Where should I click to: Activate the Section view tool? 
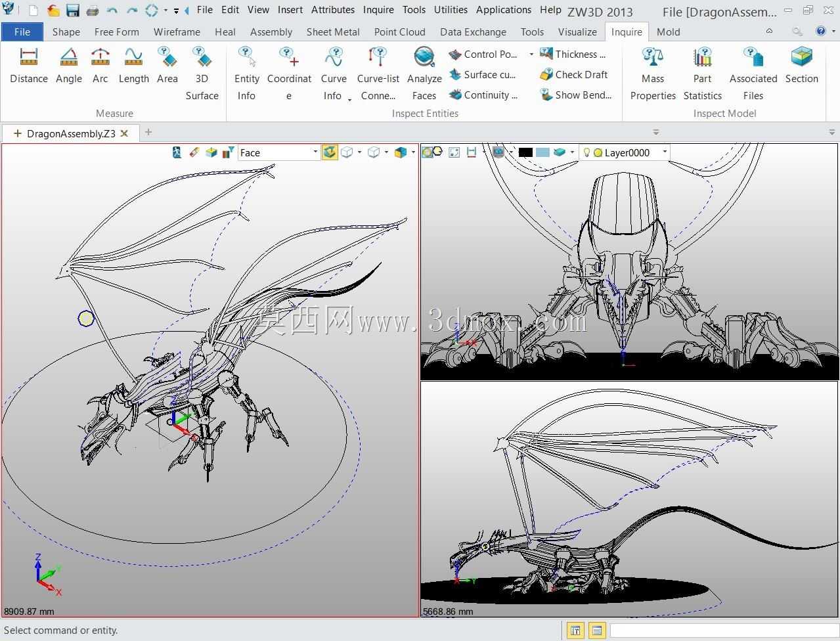(x=802, y=66)
